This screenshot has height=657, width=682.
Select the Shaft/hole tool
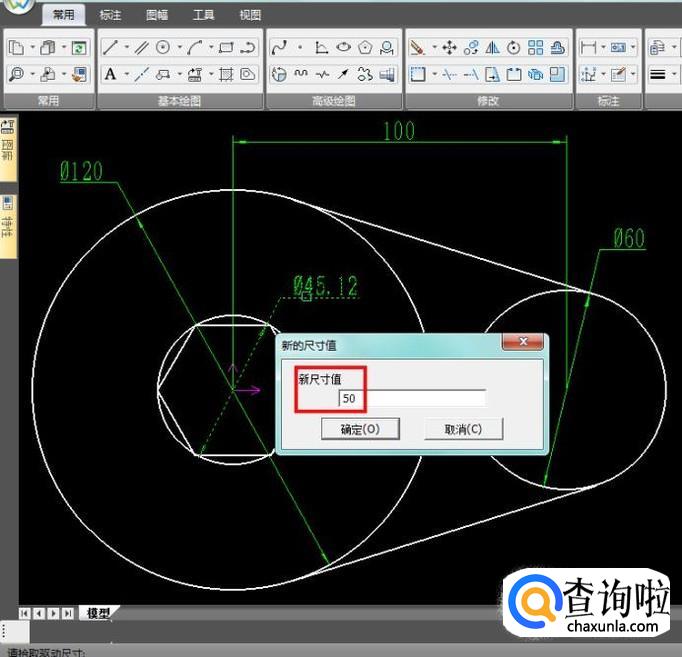[387, 74]
